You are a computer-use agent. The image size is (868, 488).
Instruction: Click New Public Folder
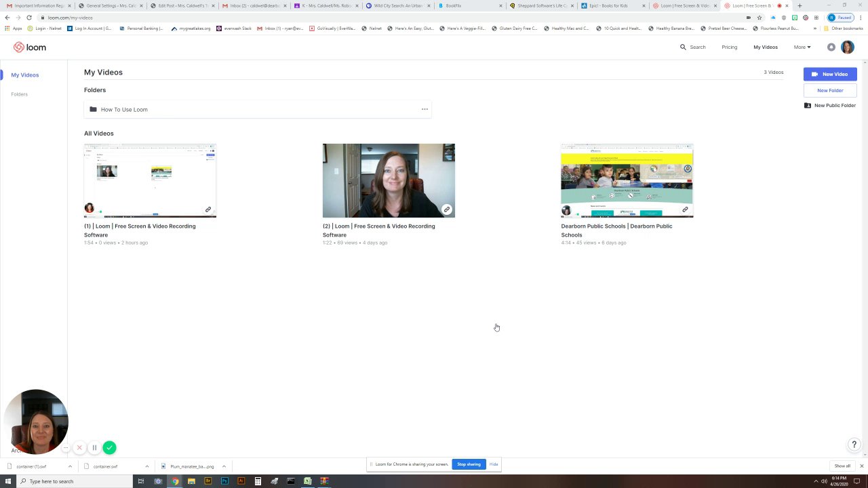tap(830, 106)
